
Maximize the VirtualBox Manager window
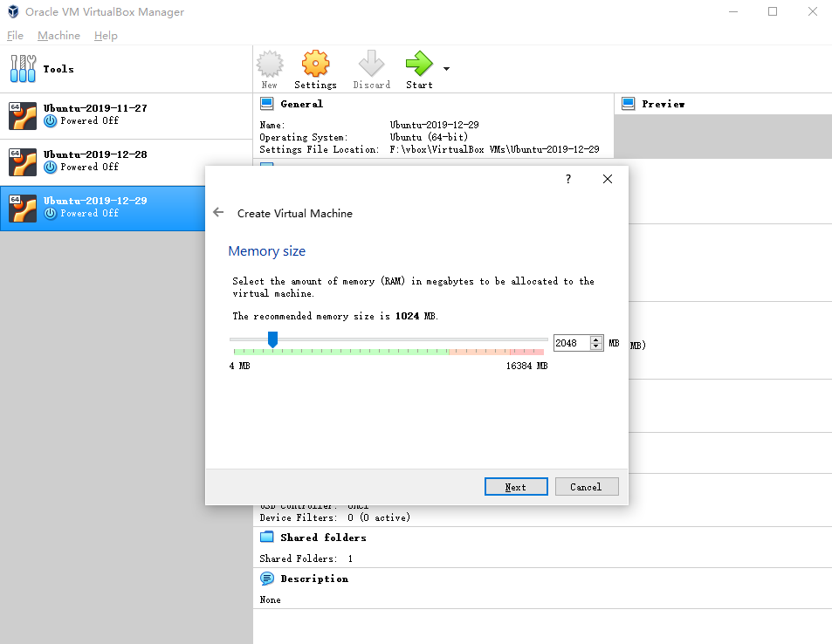click(x=773, y=11)
